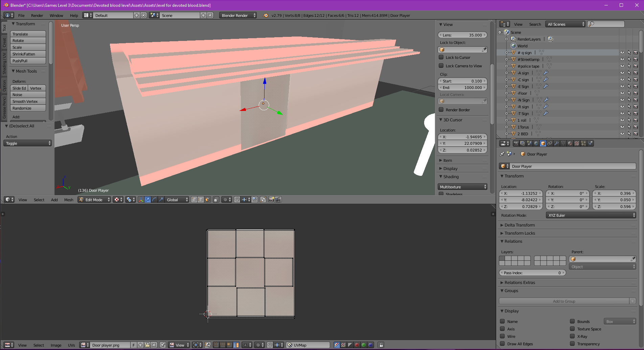Enable the Render Border checkbox
This screenshot has width=644, height=350.
(441, 110)
